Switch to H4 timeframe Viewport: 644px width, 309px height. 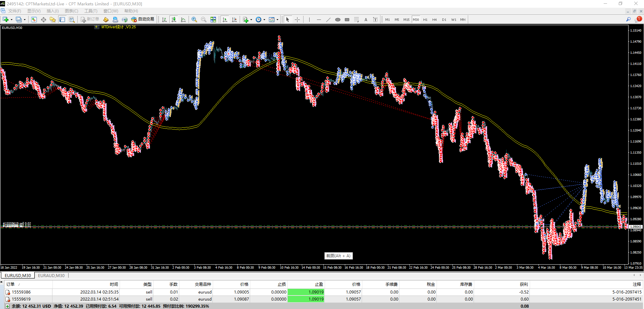click(435, 20)
